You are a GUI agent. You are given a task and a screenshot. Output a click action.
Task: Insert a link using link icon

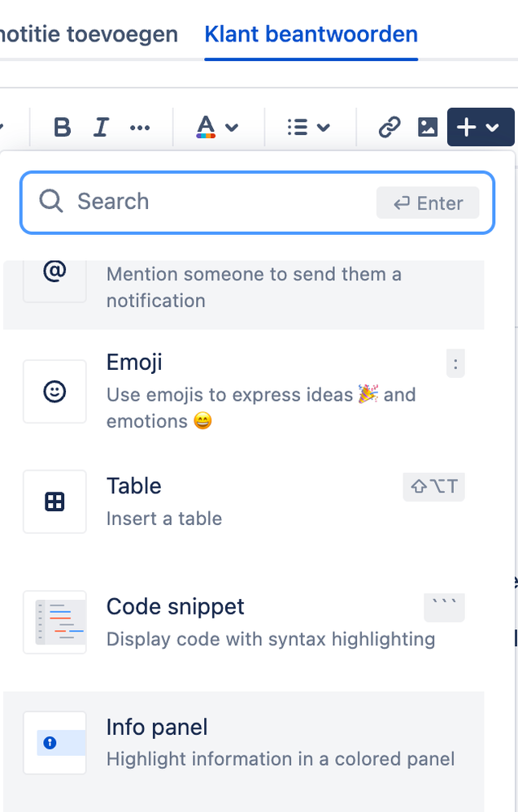[390, 128]
